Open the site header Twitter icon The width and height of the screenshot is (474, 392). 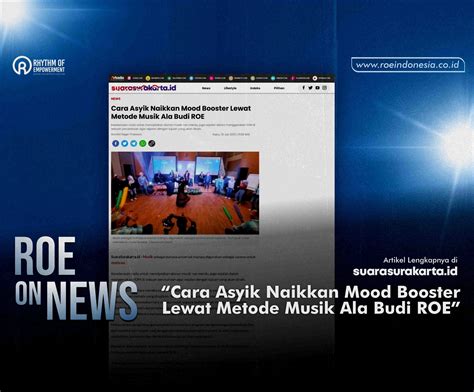(x=310, y=88)
